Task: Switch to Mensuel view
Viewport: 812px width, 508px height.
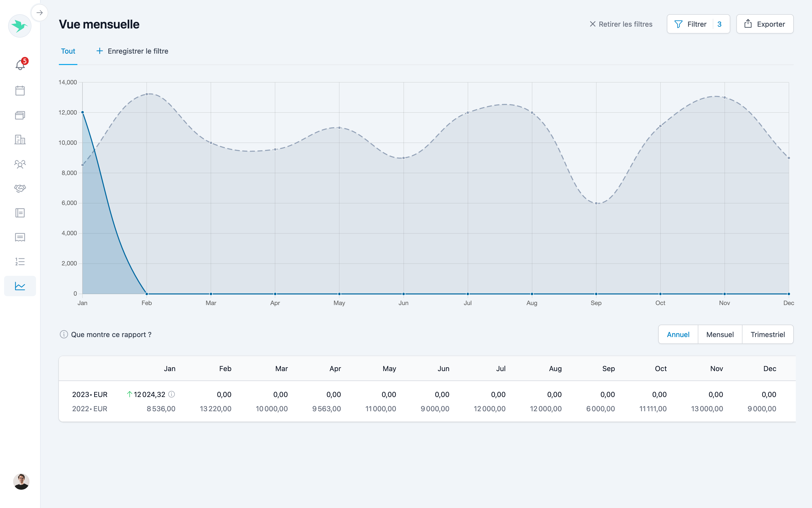Action: pos(720,334)
